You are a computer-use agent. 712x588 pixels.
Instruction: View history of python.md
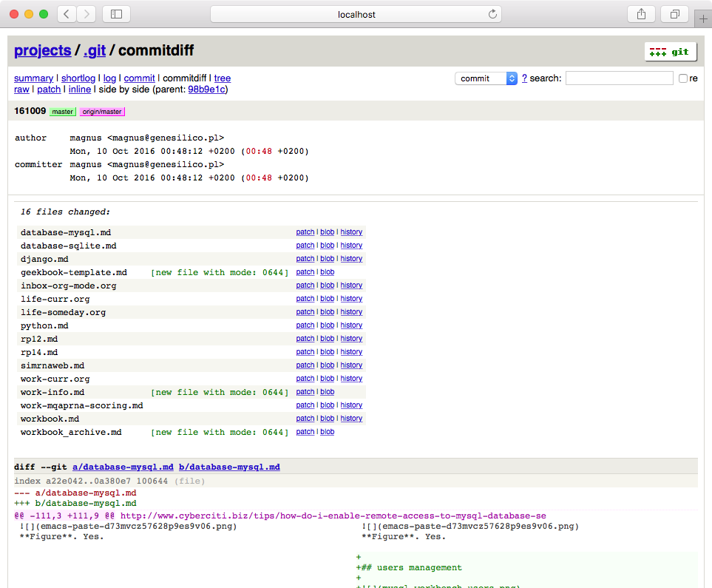[351, 325]
